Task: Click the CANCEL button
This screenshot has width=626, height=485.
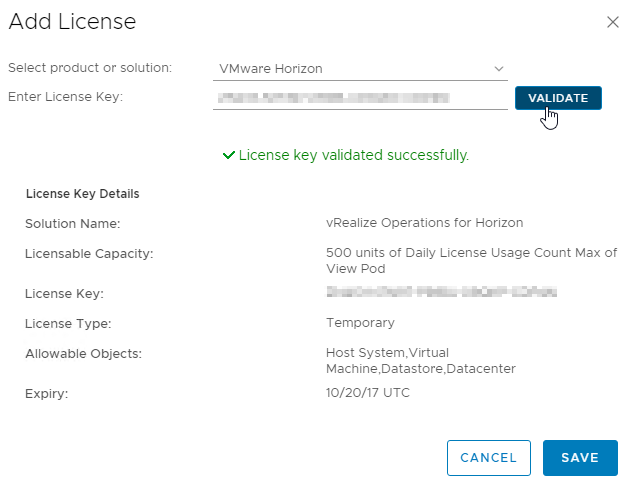Action: (489, 458)
